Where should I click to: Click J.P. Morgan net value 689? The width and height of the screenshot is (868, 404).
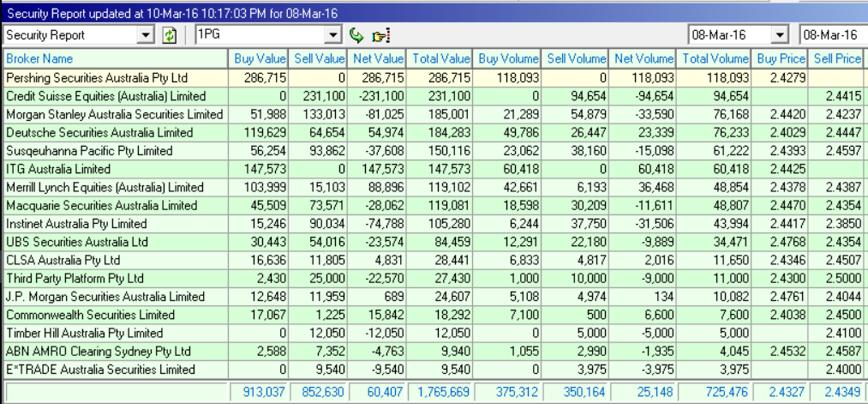tap(376, 297)
